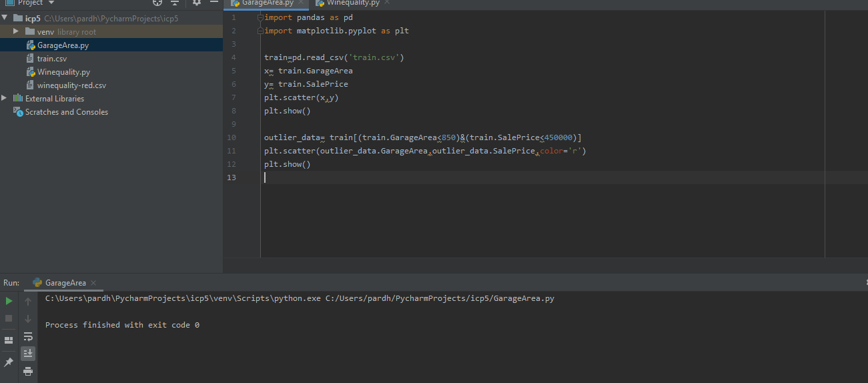Switch to GarageArea.py editor tab
This screenshot has height=383, width=868.
(x=267, y=3)
